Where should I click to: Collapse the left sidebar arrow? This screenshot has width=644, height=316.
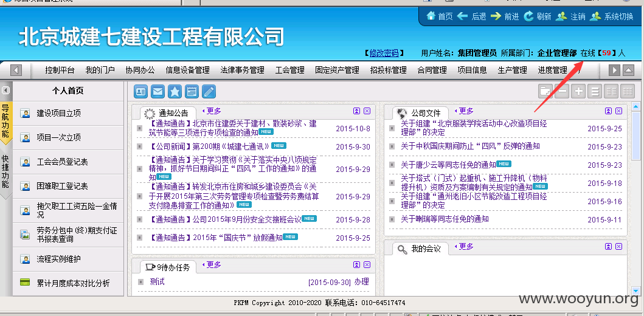pos(5,91)
